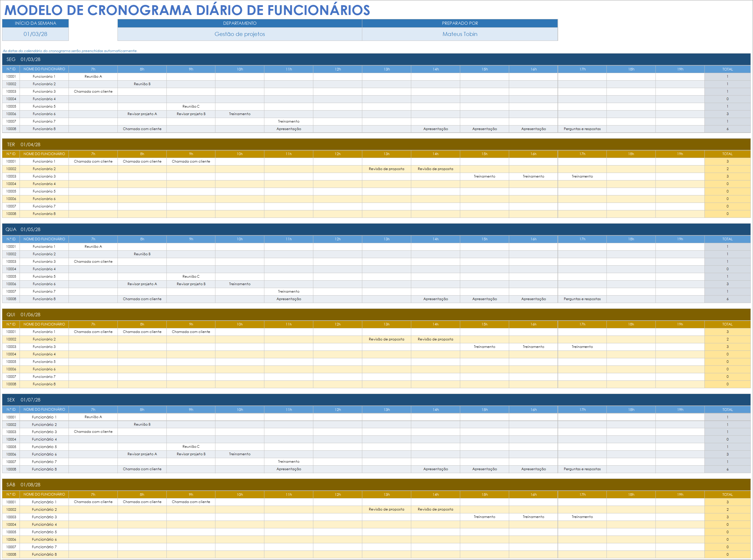Click the 11h 'Apresentação' in the QUA schedule
The image size is (753, 560).
289,299
